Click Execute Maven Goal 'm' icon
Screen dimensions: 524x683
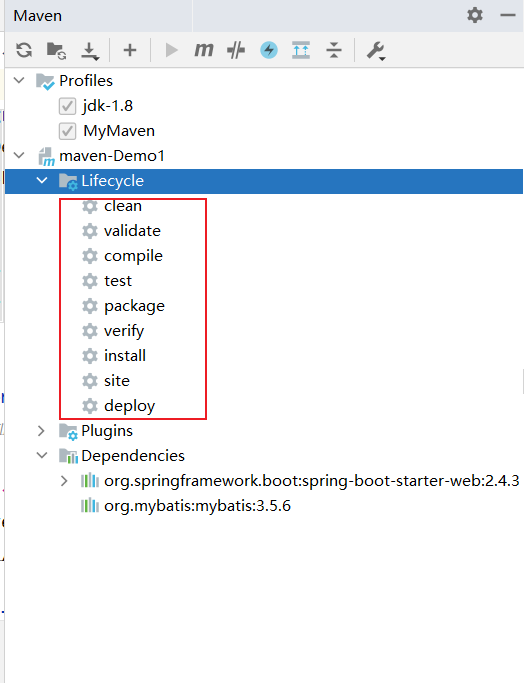click(203, 50)
